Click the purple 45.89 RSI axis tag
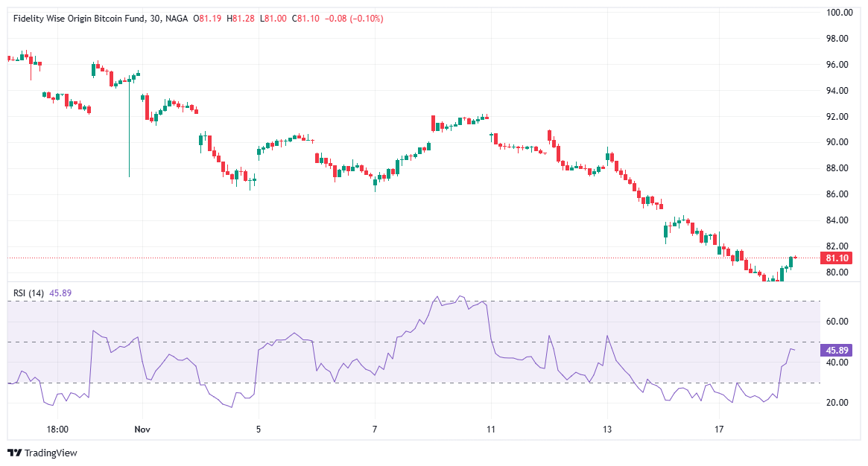868x466 pixels. 833,350
